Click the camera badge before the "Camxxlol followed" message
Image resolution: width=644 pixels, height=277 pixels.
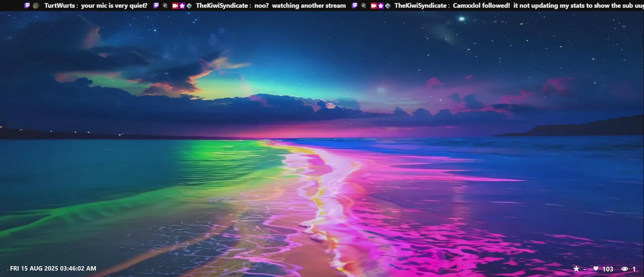tap(373, 6)
